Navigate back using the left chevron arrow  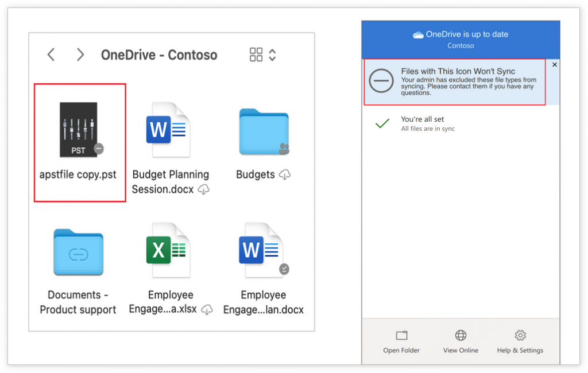(x=51, y=54)
